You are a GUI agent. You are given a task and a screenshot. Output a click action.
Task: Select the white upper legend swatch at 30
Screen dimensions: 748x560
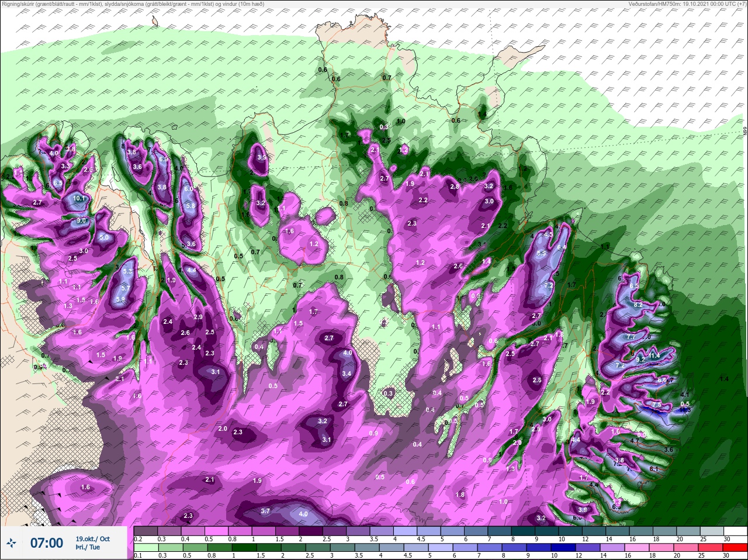tap(736, 531)
